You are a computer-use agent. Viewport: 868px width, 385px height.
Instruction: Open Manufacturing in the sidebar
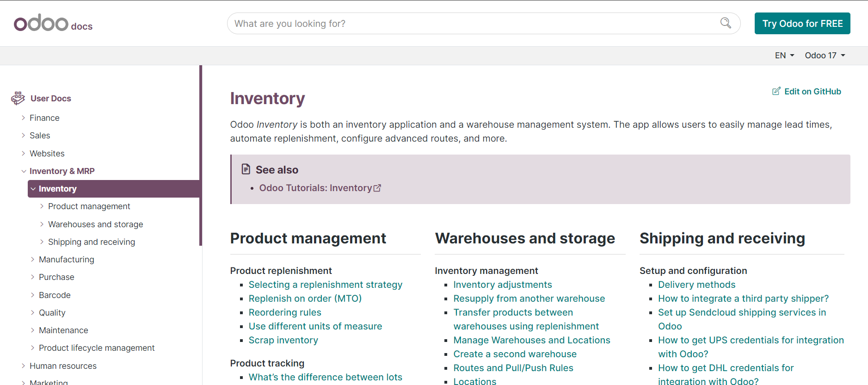67,260
